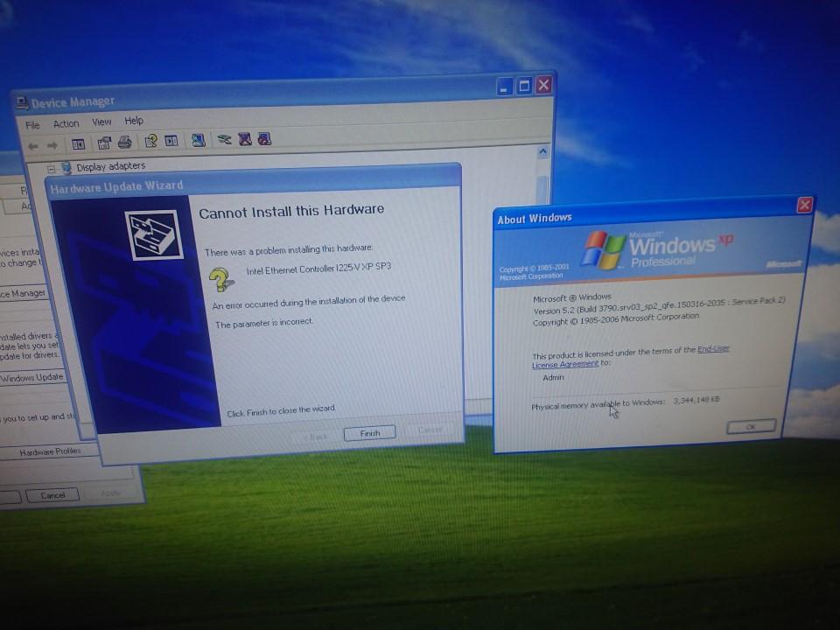The height and width of the screenshot is (630, 840).
Task: Click 'The parameter is incorrect.' text
Action: (x=263, y=323)
